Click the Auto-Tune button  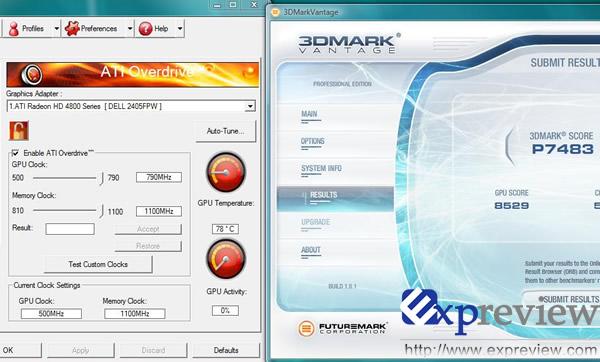click(x=225, y=131)
